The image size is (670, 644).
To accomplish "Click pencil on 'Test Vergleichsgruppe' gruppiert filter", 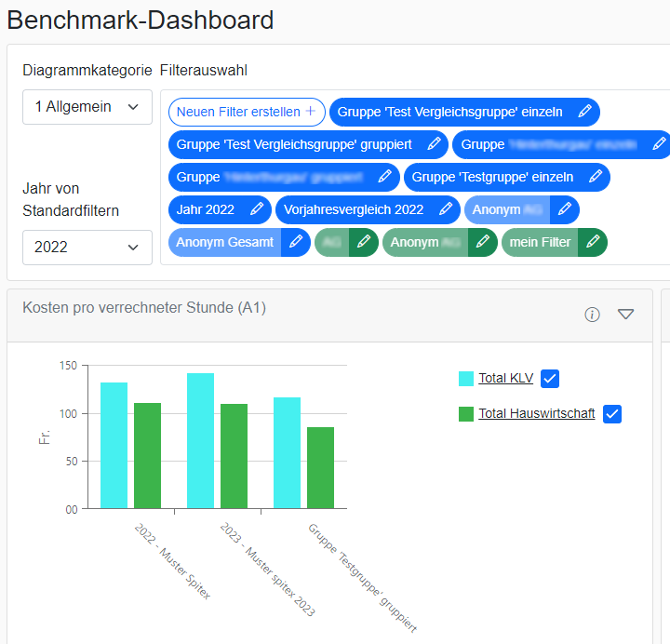I will [x=435, y=144].
